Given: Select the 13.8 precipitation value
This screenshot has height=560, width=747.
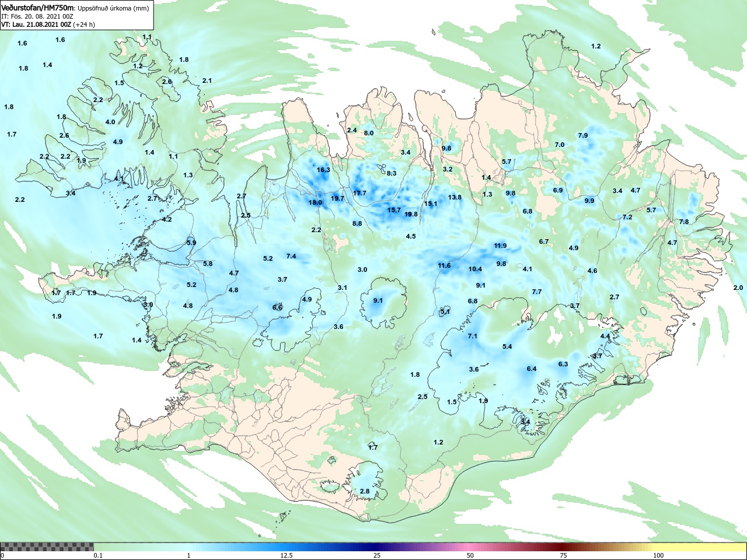Looking at the screenshot, I should (x=455, y=197).
